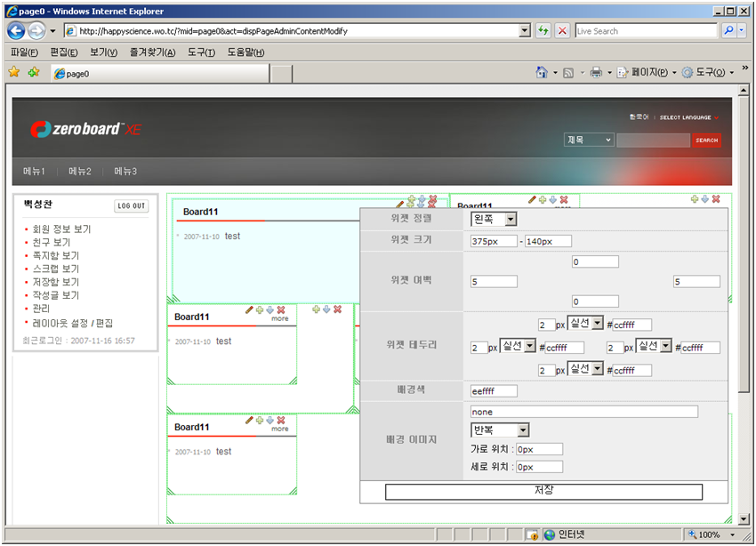Click the Live Search magnifier icon
The image size is (756, 546).
728,30
